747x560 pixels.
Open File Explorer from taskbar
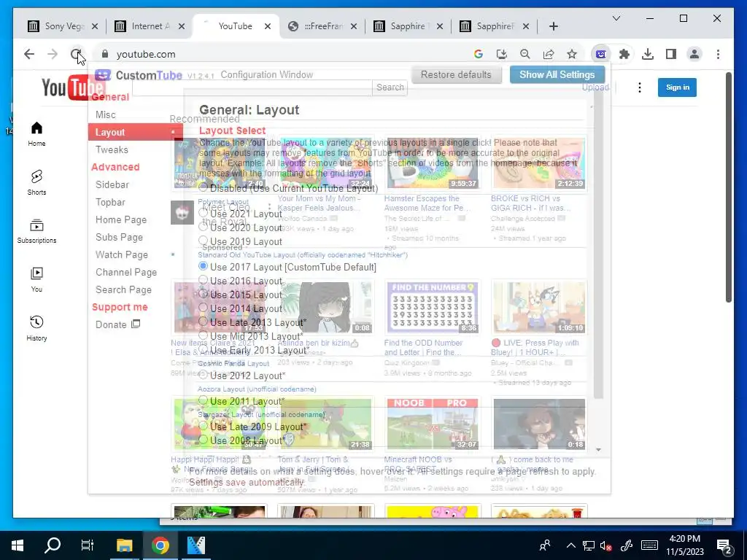click(124, 545)
